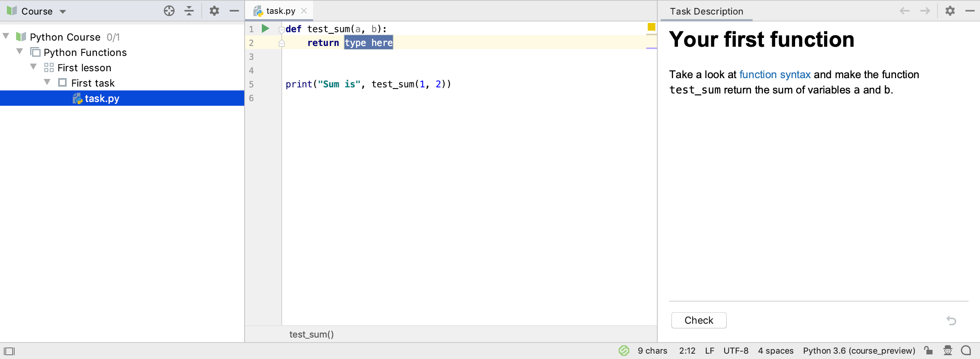Reset task with the undo arrow icon

pos(951,320)
